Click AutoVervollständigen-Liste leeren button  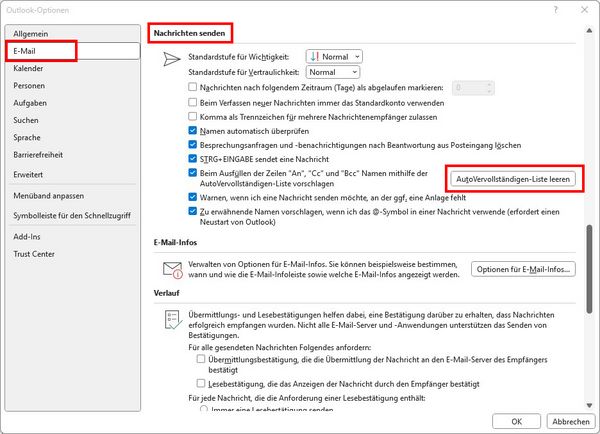pos(513,179)
